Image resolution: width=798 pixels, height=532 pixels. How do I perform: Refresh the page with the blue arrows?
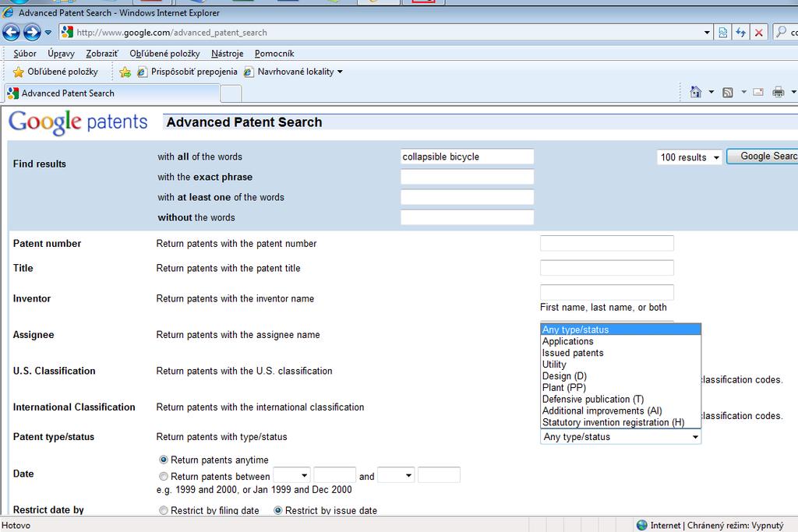(x=740, y=33)
